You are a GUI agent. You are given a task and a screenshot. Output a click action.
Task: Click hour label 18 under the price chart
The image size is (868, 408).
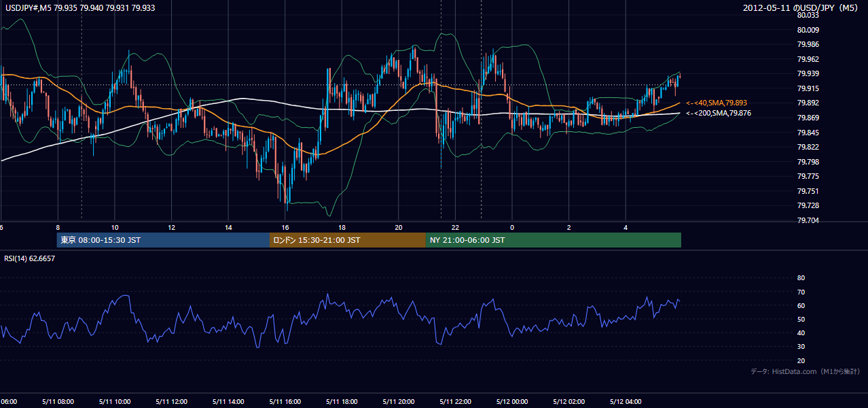point(342,227)
